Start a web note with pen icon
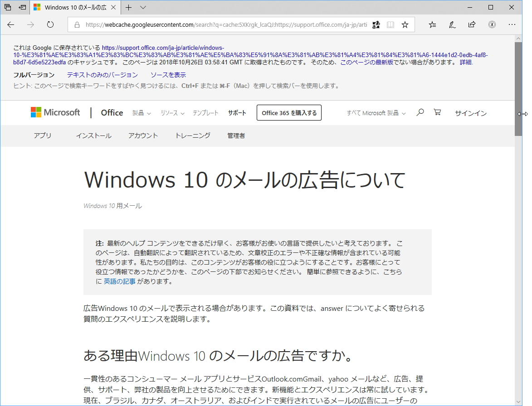This screenshot has height=406, width=532. (452, 25)
